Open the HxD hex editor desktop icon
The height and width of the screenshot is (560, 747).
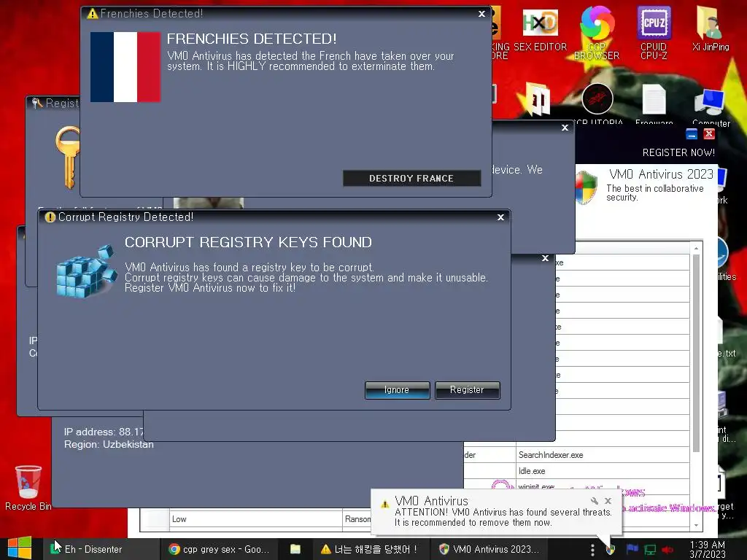tap(541, 29)
